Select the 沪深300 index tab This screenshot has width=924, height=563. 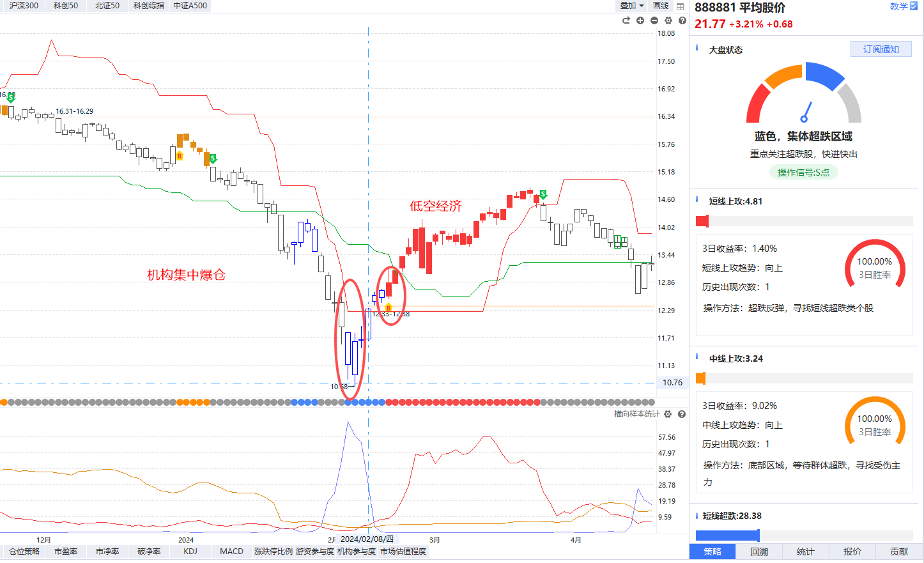pyautogui.click(x=24, y=6)
